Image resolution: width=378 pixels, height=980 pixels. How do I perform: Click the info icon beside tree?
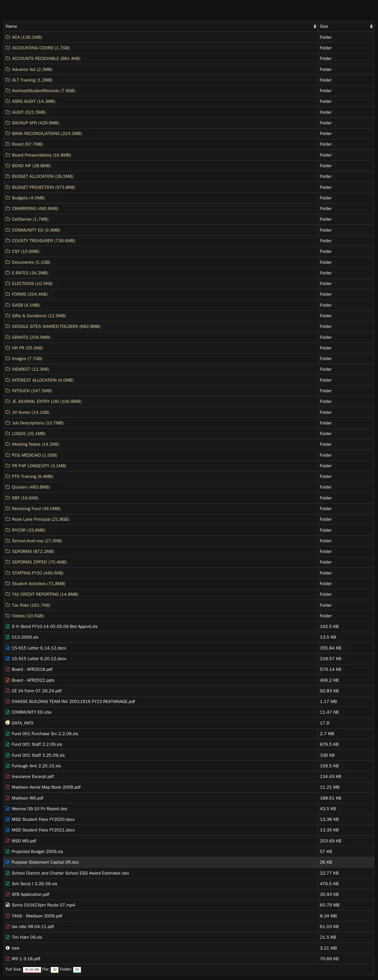8,948
